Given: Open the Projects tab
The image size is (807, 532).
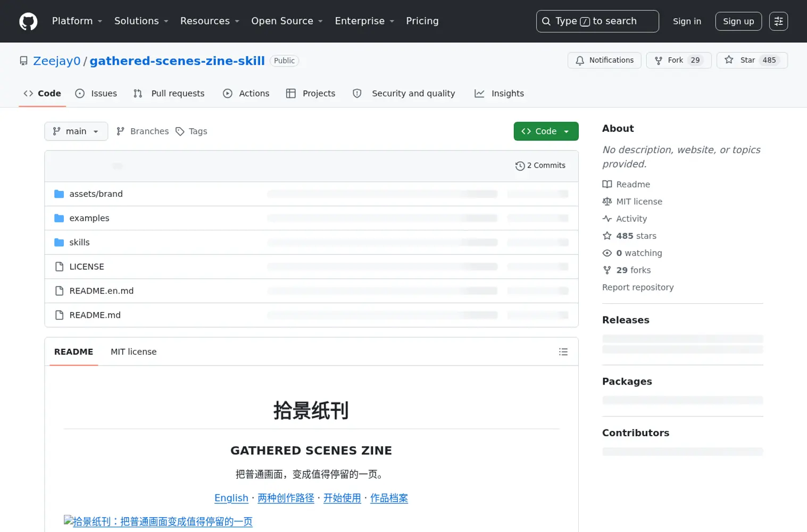Looking at the screenshot, I should click(x=311, y=94).
